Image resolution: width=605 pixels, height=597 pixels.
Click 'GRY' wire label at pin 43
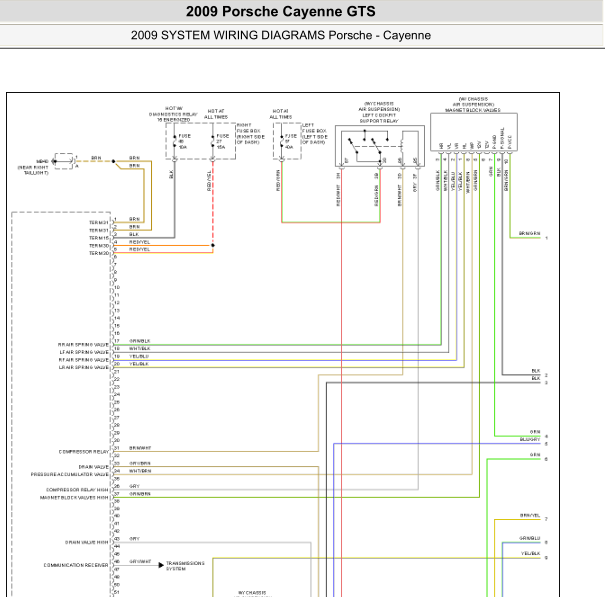134,539
